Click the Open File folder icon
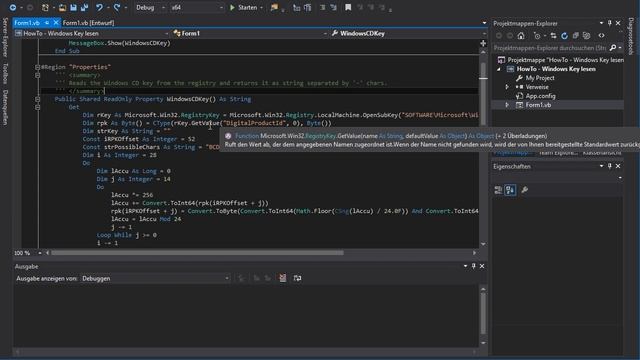This screenshot has width=640, height=360. 62,7
